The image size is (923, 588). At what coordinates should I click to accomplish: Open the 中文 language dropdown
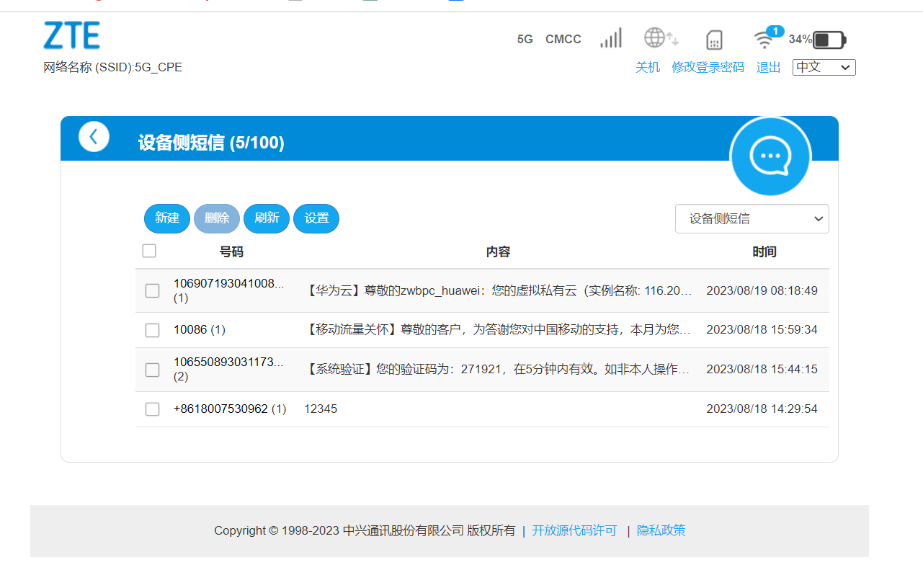[824, 67]
